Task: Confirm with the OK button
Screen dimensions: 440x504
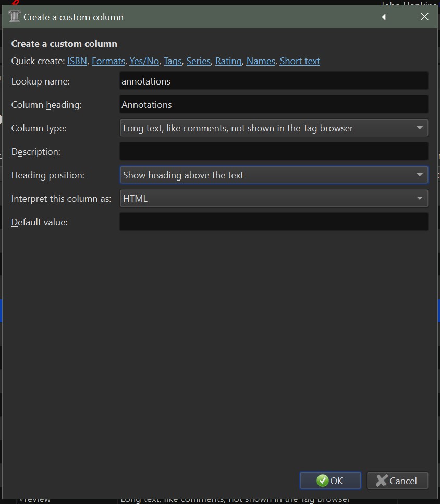Action: click(x=330, y=481)
